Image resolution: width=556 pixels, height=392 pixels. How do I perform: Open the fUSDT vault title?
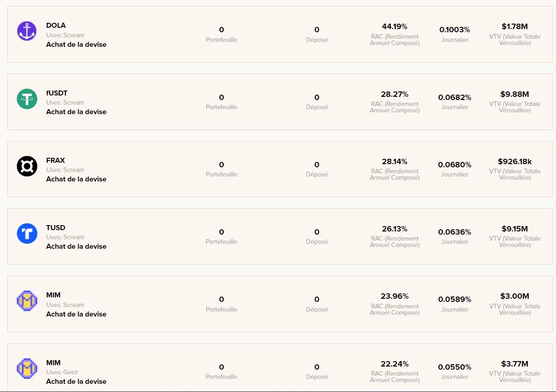[57, 93]
